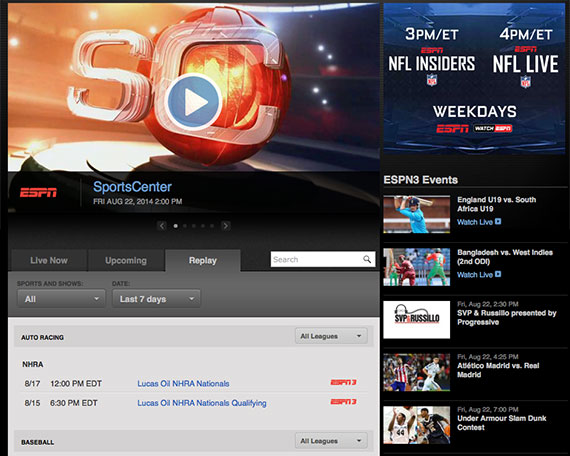Click the ESPN3 Events heading

421,180
